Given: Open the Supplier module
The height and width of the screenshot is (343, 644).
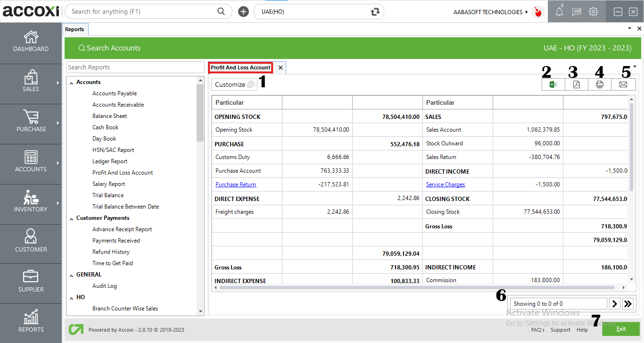Looking at the screenshot, I should coord(31,283).
